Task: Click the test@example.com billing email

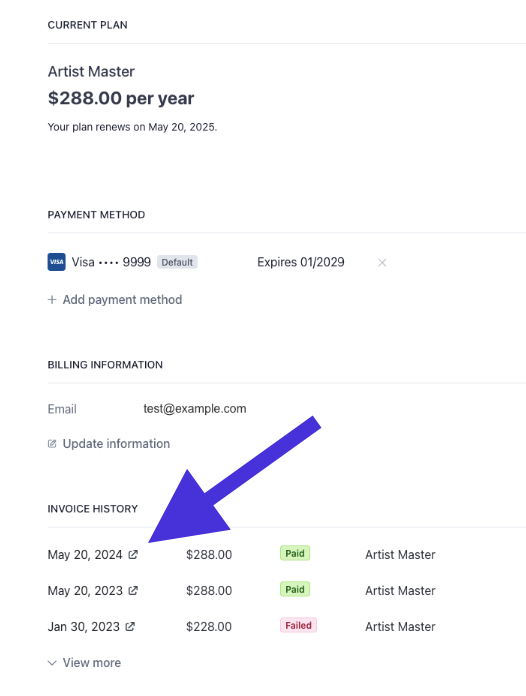Action: (194, 409)
